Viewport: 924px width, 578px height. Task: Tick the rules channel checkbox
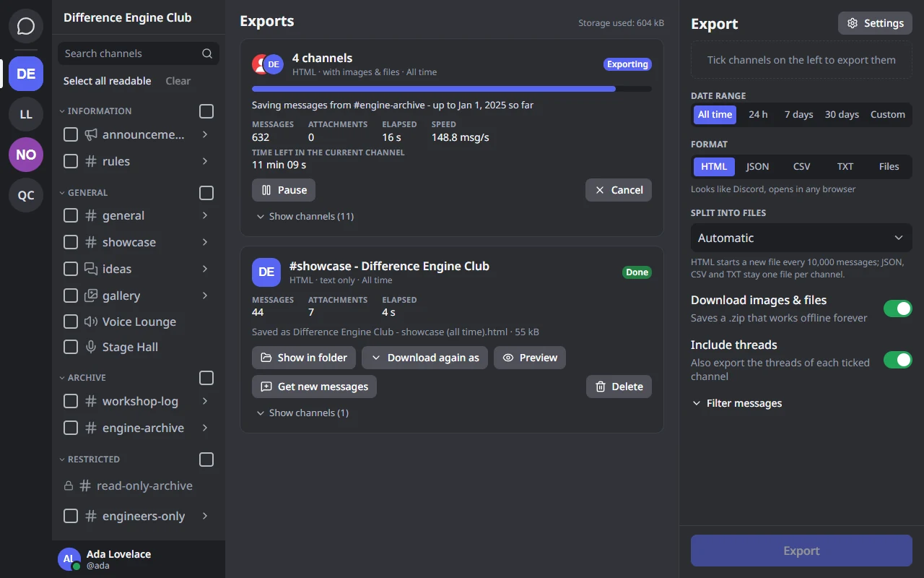(x=71, y=161)
